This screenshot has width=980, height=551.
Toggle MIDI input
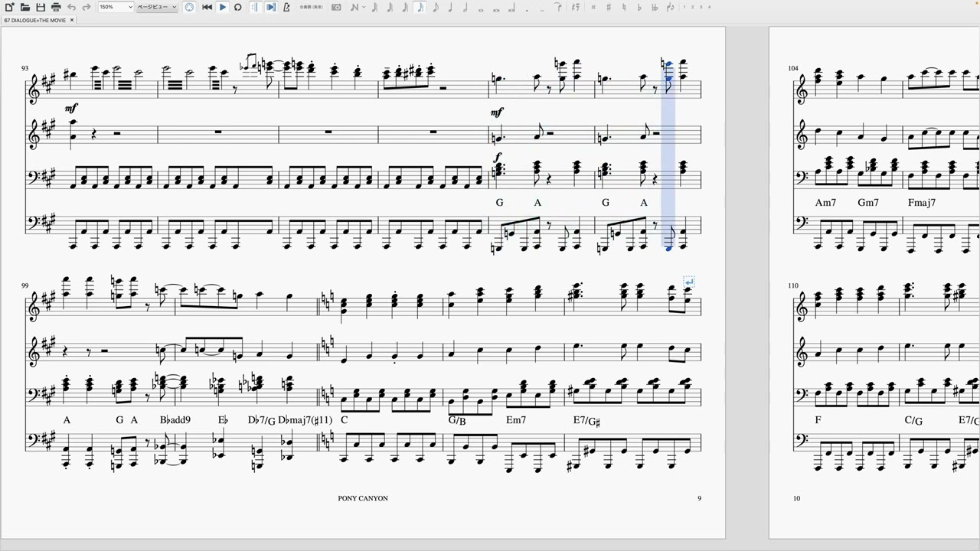[189, 7]
